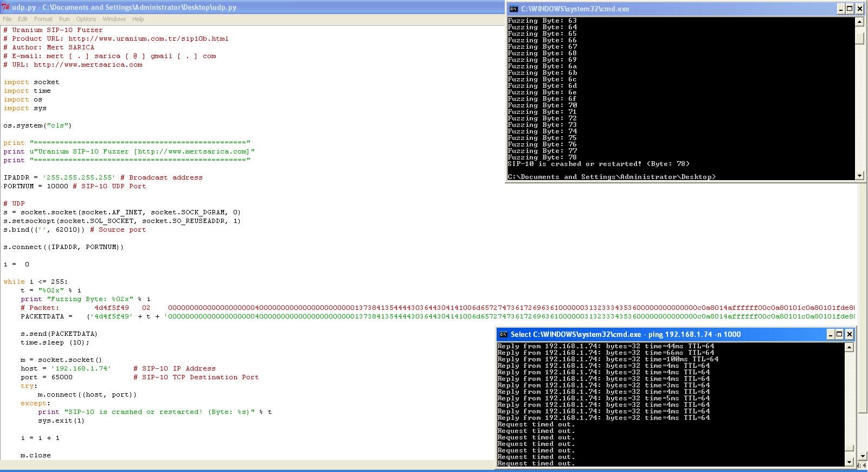Click the port = 65000 line
Screen dimensions: 868x472
click(x=139, y=377)
